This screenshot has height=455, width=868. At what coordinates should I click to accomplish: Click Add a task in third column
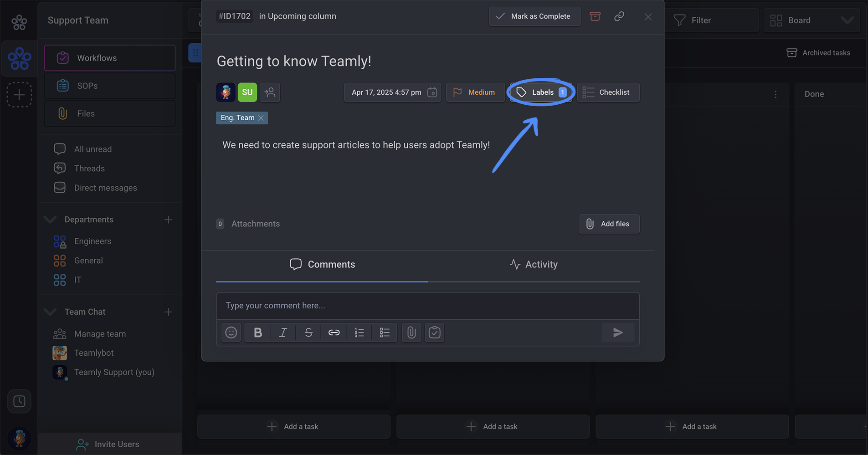pos(692,427)
